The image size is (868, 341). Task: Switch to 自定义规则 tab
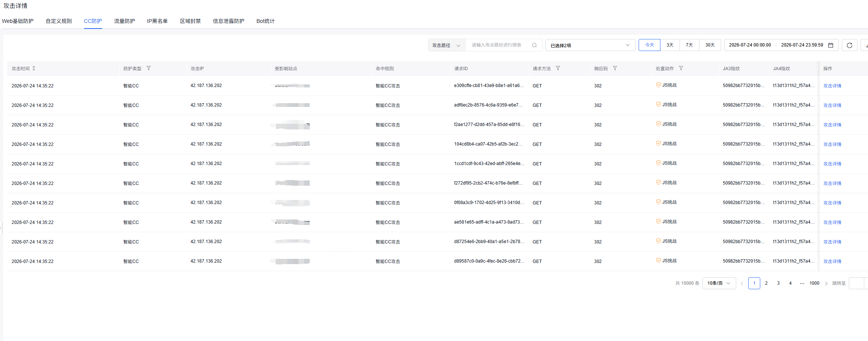[59, 21]
